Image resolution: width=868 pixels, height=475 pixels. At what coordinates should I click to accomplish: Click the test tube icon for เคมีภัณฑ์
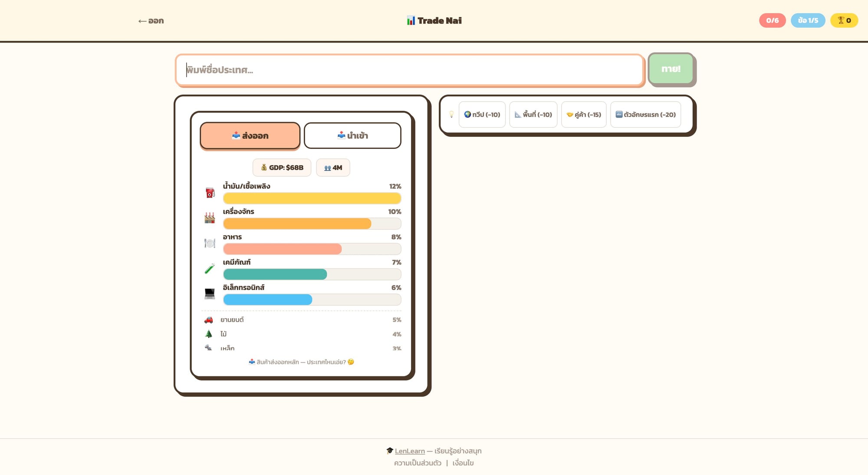pos(210,269)
